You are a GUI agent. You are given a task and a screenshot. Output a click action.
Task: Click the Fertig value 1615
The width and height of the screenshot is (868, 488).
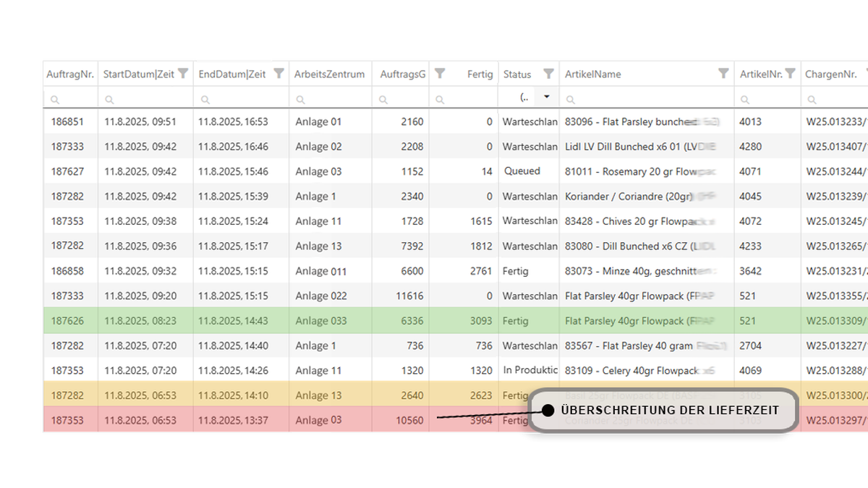pyautogui.click(x=481, y=221)
